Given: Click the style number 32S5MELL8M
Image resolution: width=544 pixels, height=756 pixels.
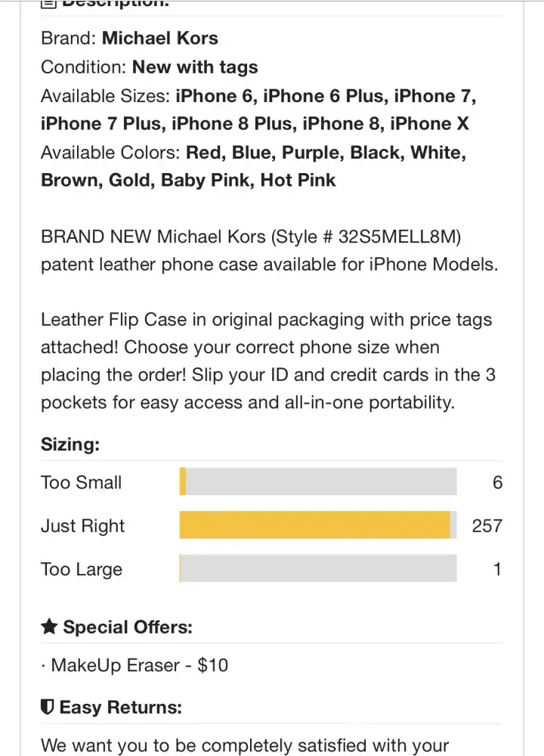Looking at the screenshot, I should [x=399, y=237].
